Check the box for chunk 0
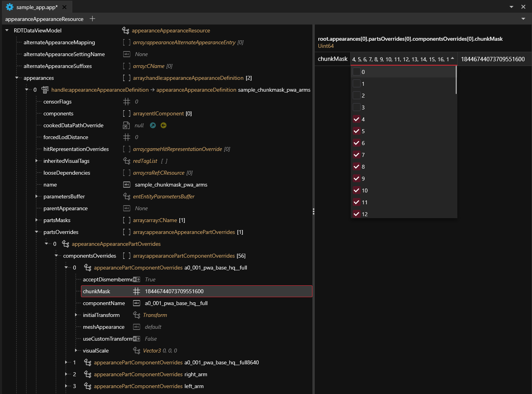This screenshot has height=394, width=532. [x=357, y=72]
